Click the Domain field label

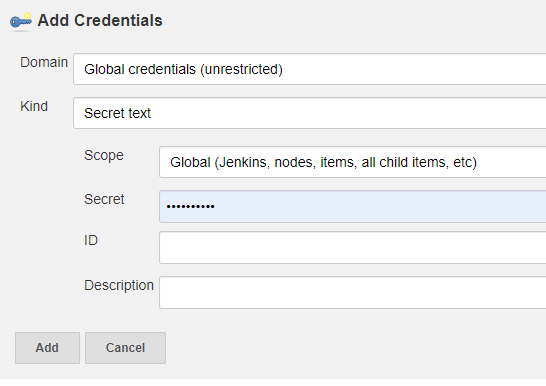pyautogui.click(x=44, y=62)
